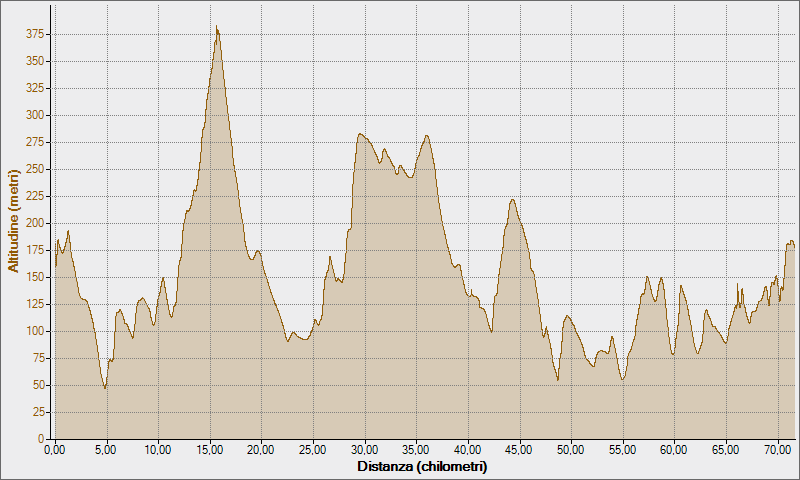This screenshot has height=480, width=800.
Task: Click the lowest valley near 5 km
Action: (x=105, y=388)
